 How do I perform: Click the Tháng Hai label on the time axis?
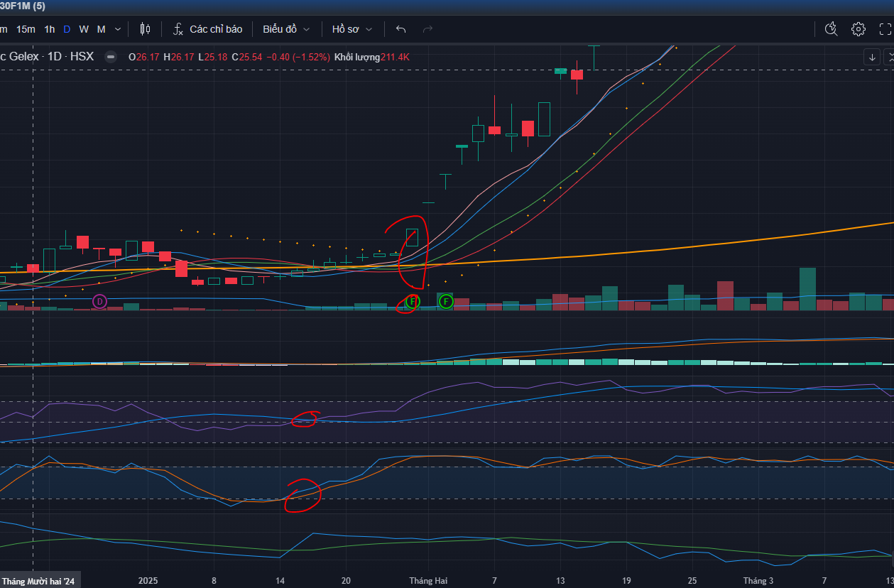428,581
